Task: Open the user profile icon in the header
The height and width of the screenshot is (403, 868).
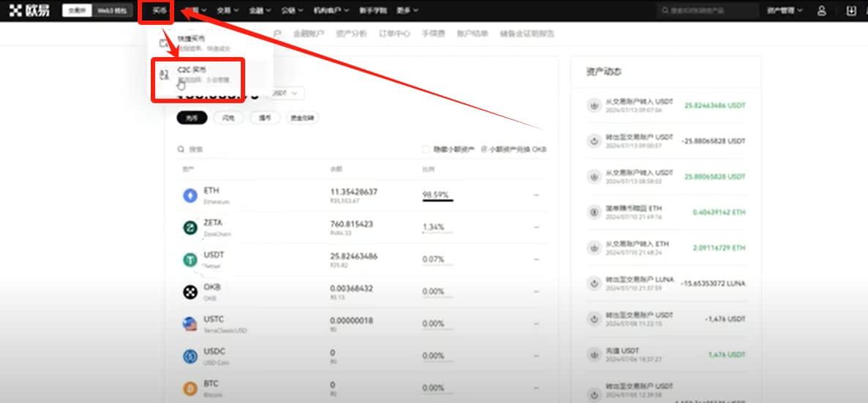Action: pyautogui.click(x=821, y=10)
